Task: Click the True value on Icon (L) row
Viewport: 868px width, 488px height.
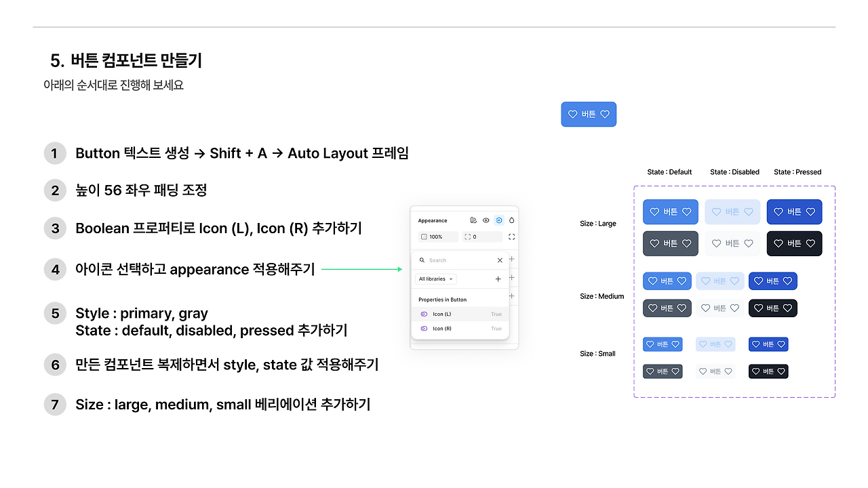Action: pos(496,314)
